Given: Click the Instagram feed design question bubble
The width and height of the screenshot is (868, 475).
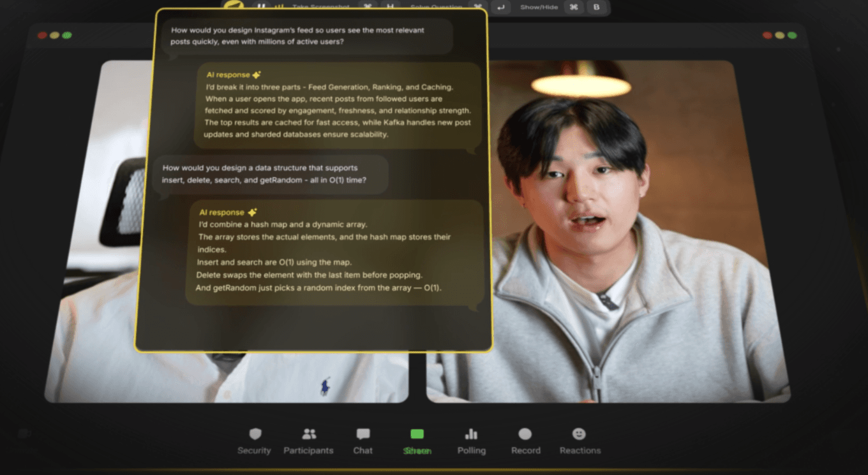Looking at the screenshot, I should coord(307,36).
